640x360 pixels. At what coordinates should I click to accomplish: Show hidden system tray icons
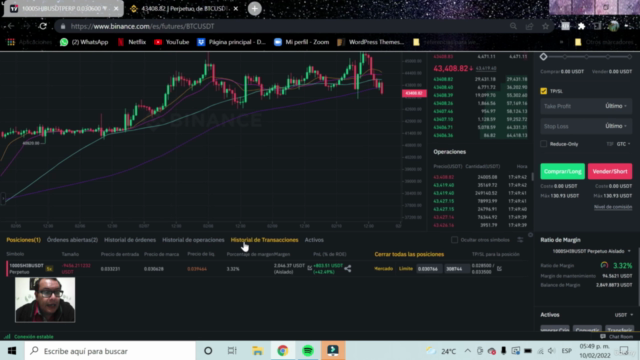pyautogui.click(x=468, y=351)
